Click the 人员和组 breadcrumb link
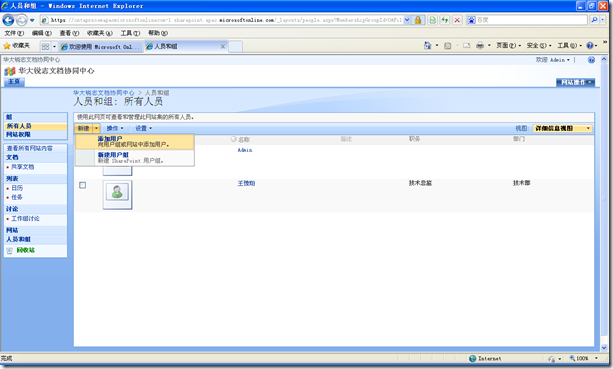This screenshot has width=613, height=369. coord(157,93)
